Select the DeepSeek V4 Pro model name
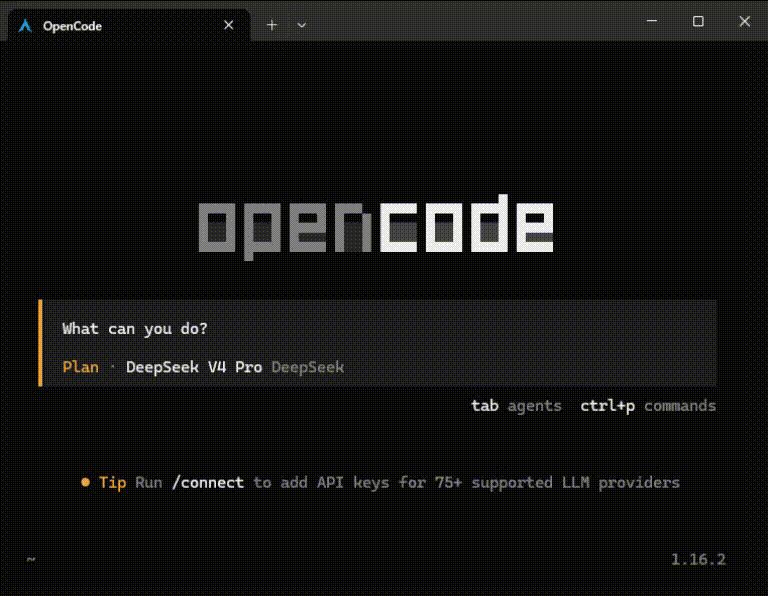The image size is (768, 596). (194, 367)
